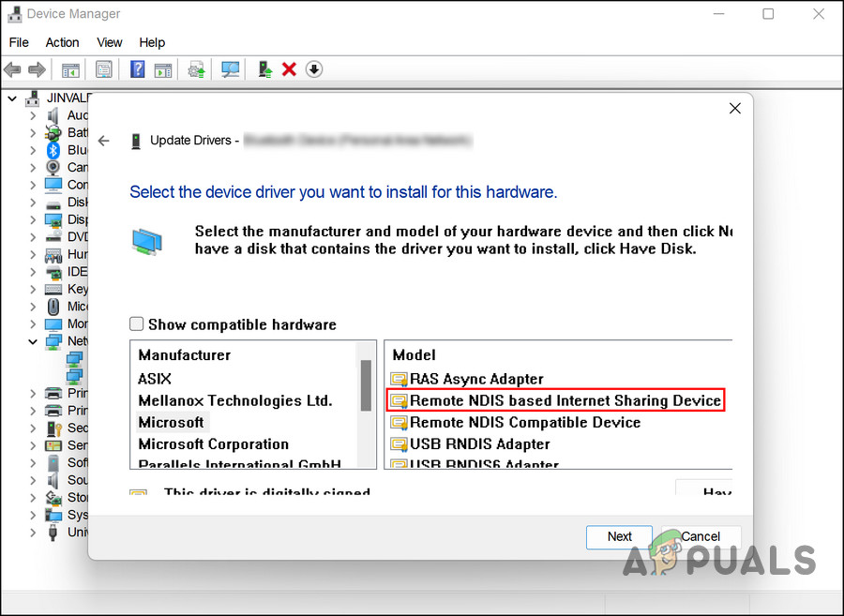Click the Security devices key icon
Image resolution: width=844 pixels, height=616 pixels.
tap(53, 428)
